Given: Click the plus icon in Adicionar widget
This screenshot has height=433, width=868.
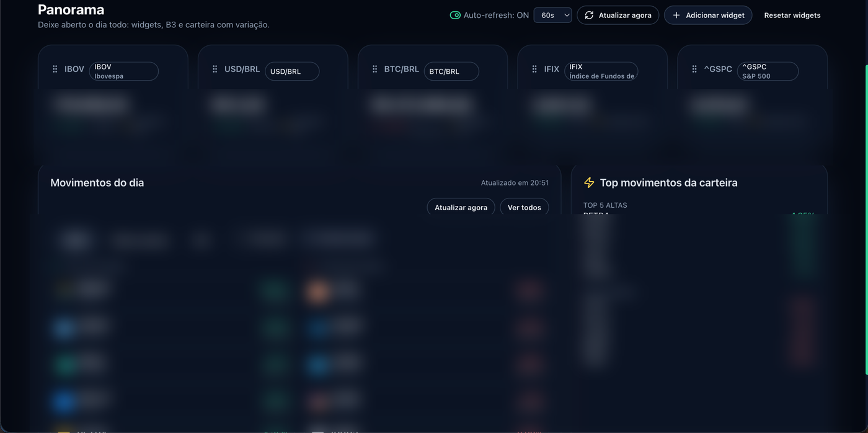Looking at the screenshot, I should click(x=676, y=15).
